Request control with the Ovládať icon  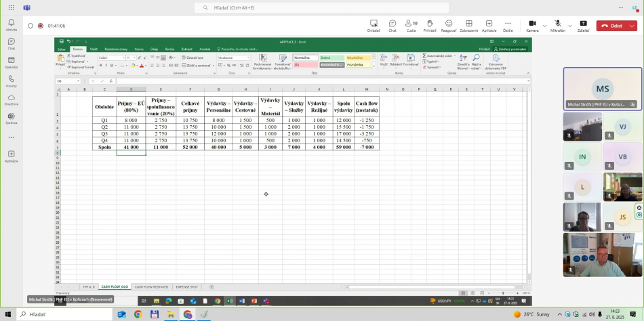pos(374,25)
